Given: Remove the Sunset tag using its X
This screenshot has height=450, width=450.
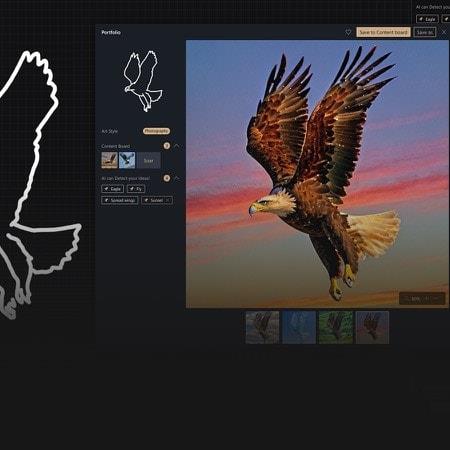Looking at the screenshot, I should [168, 200].
